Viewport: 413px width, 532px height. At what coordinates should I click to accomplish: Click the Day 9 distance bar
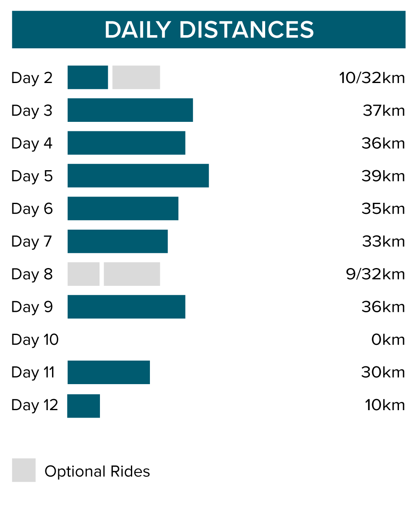(x=126, y=307)
